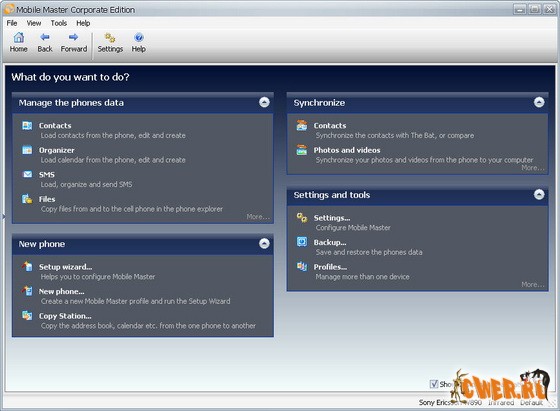560x411 pixels.
Task: Toggle the Show checkbox at bottom right
Action: click(x=434, y=384)
